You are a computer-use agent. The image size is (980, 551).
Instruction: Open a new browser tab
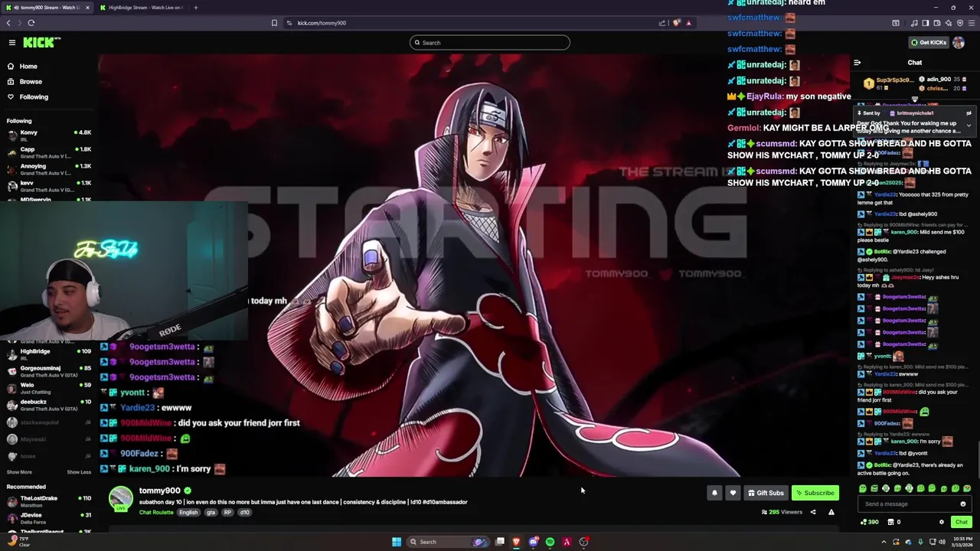pos(195,8)
